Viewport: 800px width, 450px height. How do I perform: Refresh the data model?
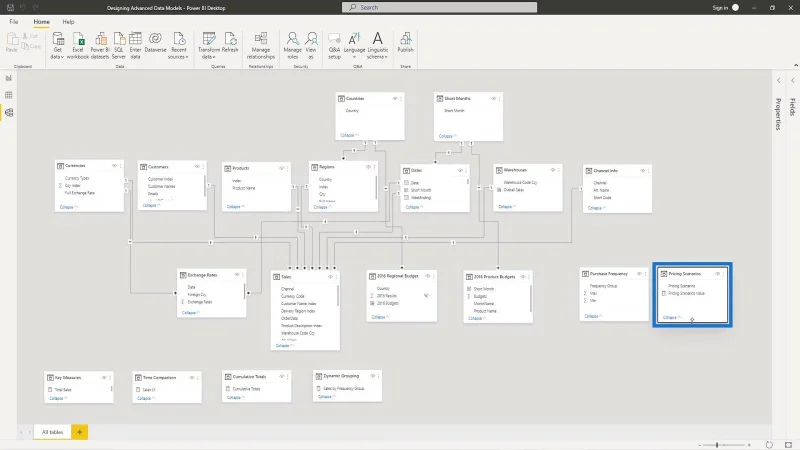click(x=230, y=43)
